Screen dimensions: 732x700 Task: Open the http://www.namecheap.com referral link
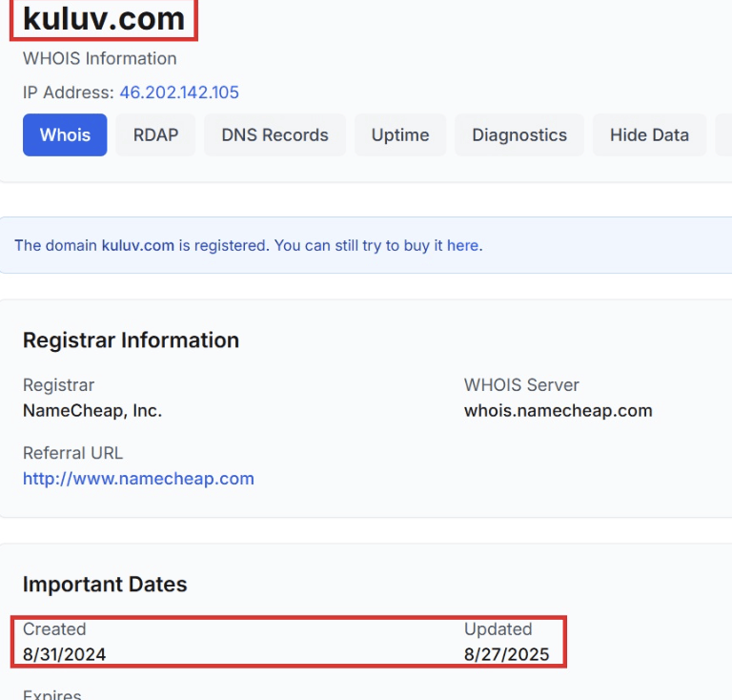[138, 478]
